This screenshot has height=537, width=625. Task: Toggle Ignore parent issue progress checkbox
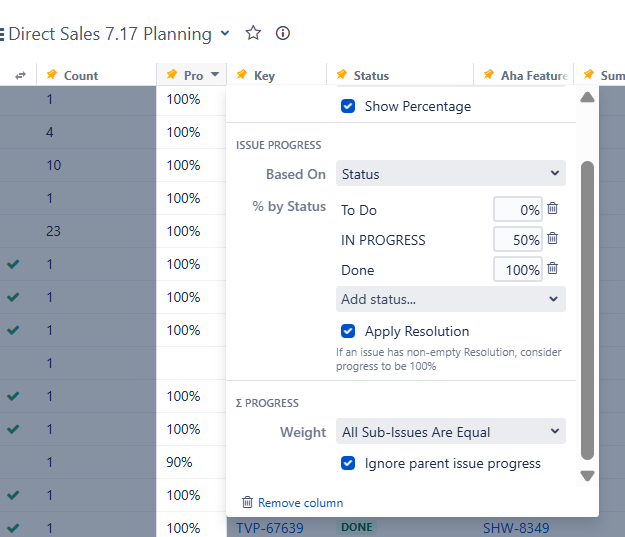[348, 463]
